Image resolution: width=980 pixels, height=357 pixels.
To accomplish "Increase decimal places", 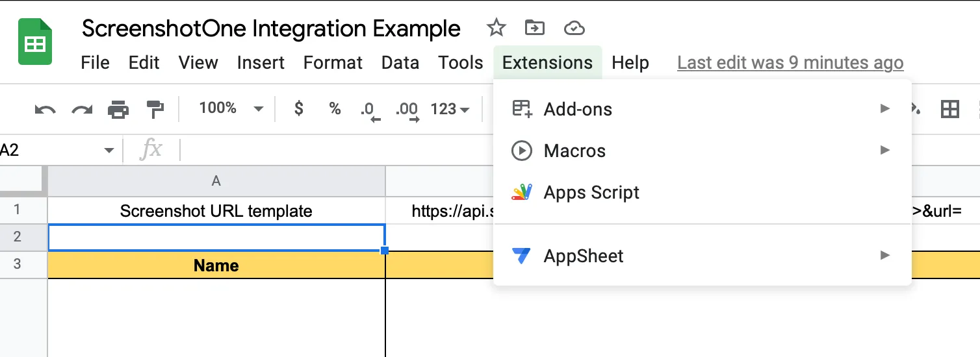I will tap(407, 111).
